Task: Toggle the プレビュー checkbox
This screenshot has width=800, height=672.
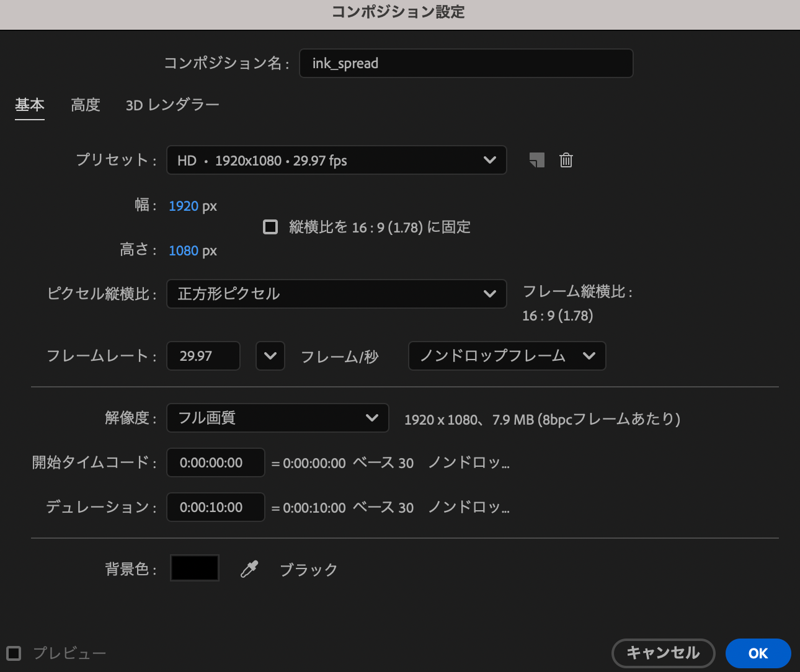Action: point(14,653)
